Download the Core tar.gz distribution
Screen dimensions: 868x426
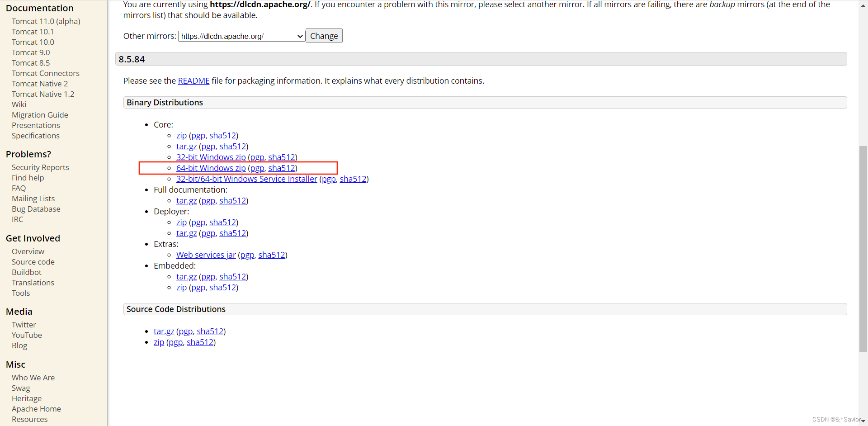click(186, 147)
